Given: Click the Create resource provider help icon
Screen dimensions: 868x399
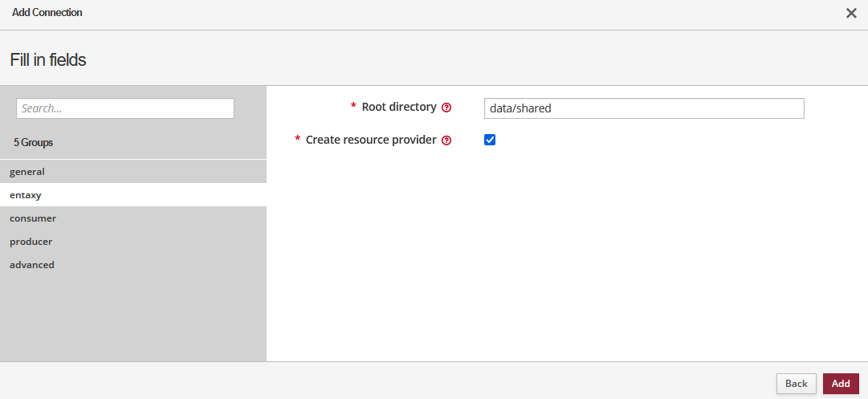Looking at the screenshot, I should (x=446, y=140).
